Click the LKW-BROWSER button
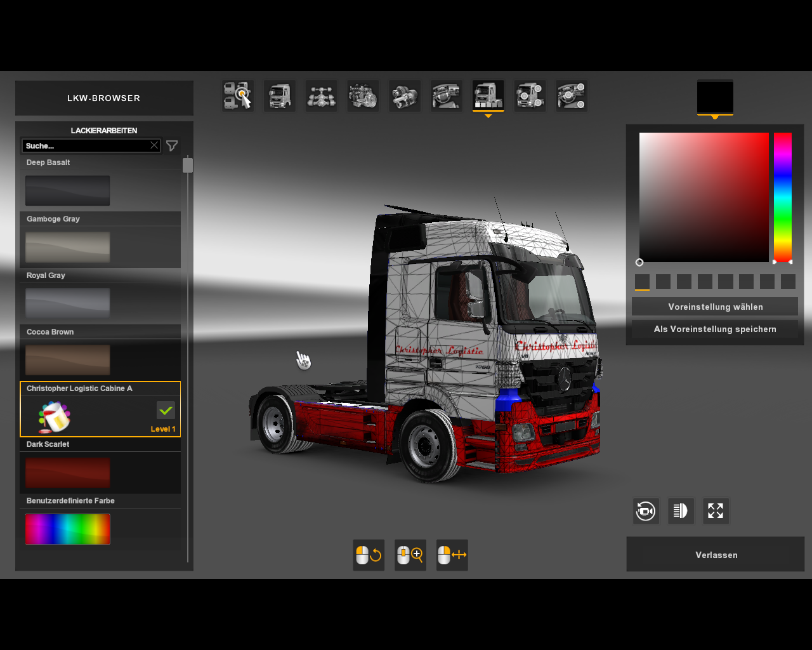Viewport: 812px width, 650px height. [104, 98]
